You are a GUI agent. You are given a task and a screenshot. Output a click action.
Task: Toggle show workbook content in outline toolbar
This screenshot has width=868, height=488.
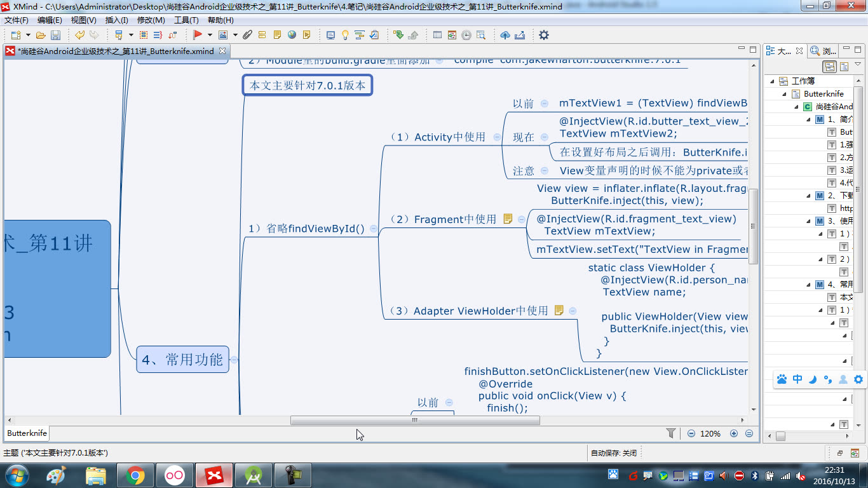[829, 67]
